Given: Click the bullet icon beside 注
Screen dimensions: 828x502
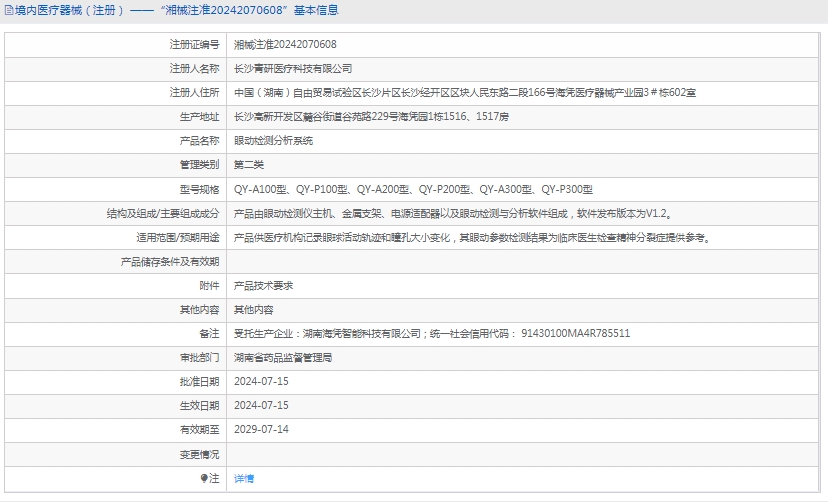Looking at the screenshot, I should [204, 478].
